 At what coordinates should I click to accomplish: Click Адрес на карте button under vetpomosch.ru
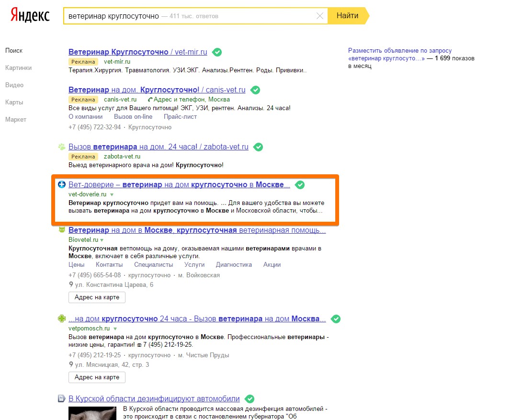pyautogui.click(x=97, y=377)
